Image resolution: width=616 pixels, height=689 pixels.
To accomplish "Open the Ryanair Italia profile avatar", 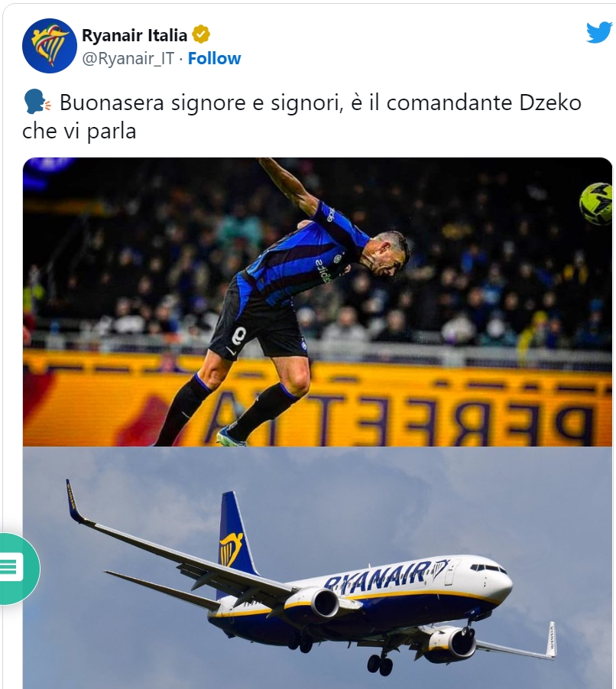I will [x=49, y=46].
